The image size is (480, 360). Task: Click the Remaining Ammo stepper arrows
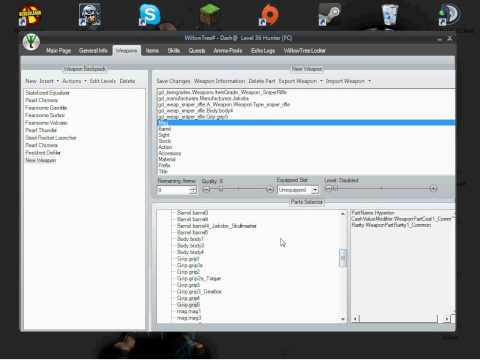pyautogui.click(x=193, y=190)
